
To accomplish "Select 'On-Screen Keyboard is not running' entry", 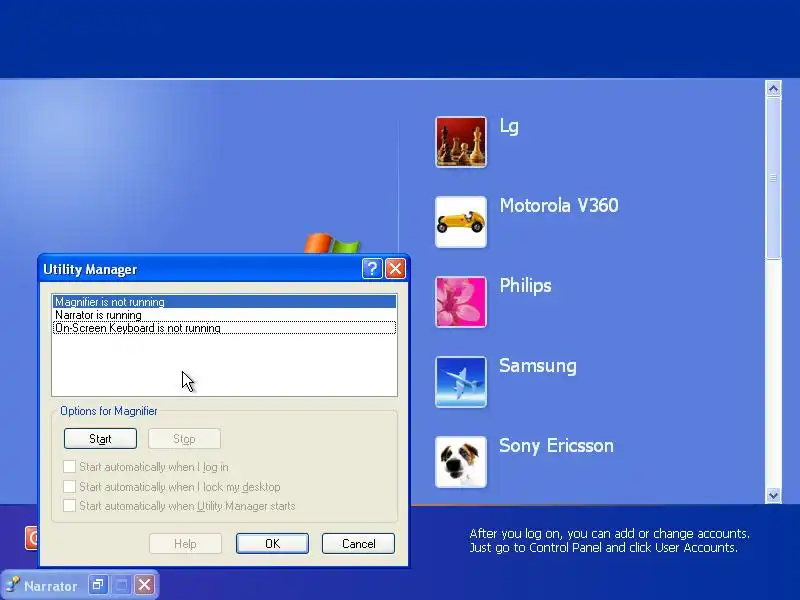I will coord(224,328).
